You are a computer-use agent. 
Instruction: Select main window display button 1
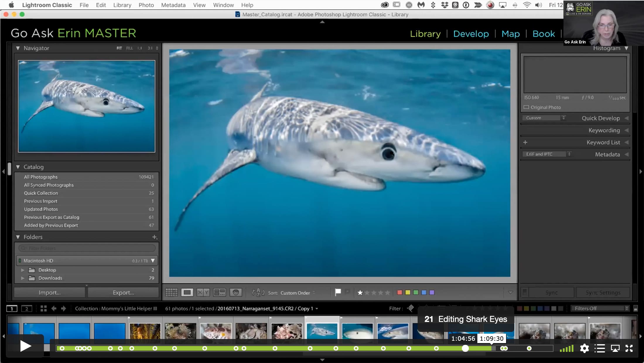coord(12,308)
